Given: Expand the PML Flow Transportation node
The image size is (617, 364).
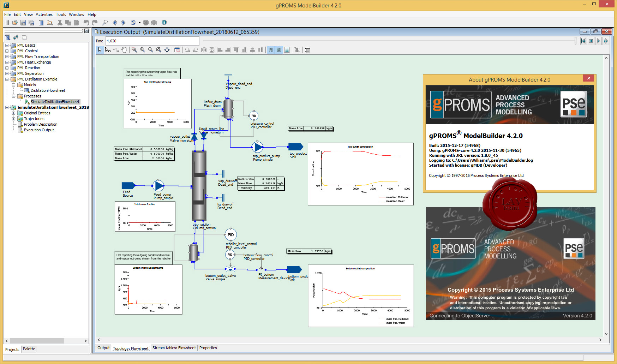Looking at the screenshot, I should tap(7, 56).
